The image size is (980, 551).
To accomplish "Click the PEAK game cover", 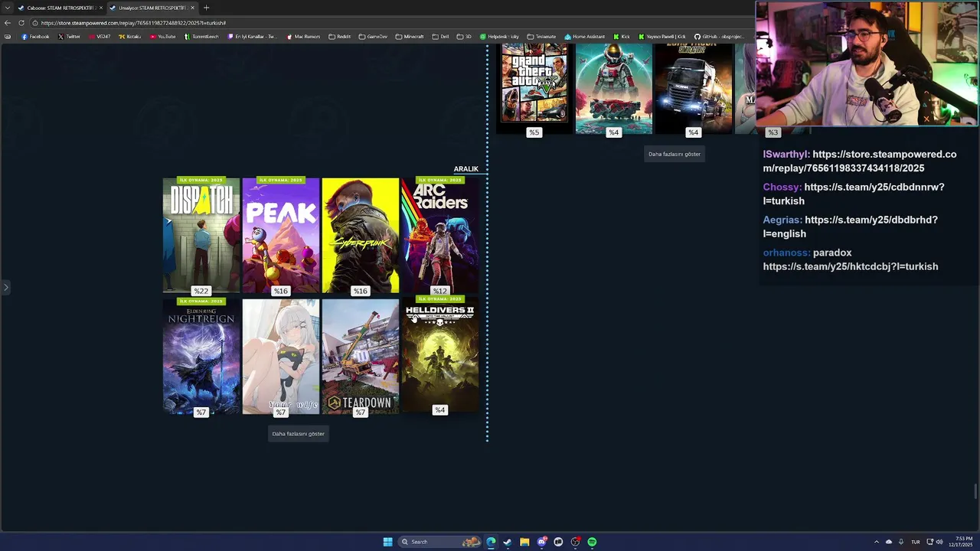I will coord(281,236).
